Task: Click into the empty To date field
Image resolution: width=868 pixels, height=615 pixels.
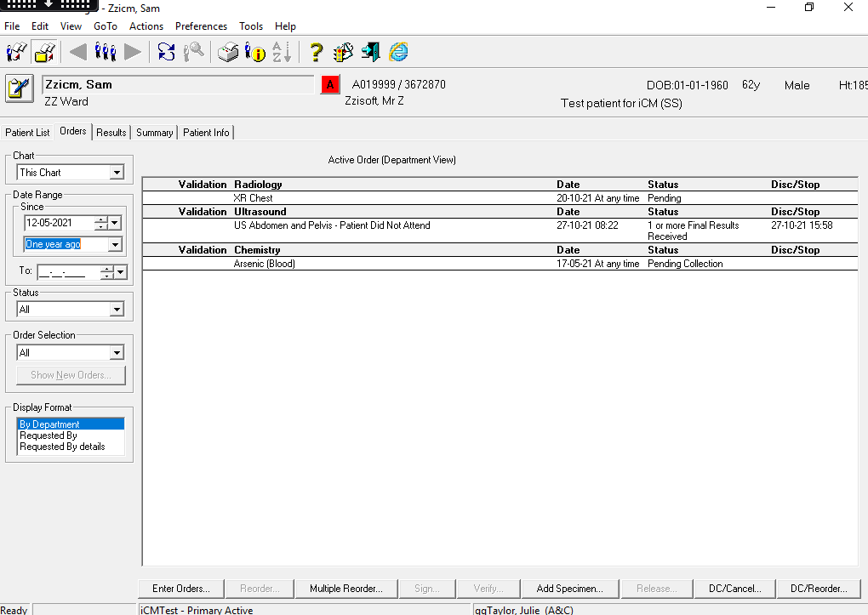Action: pyautogui.click(x=69, y=272)
